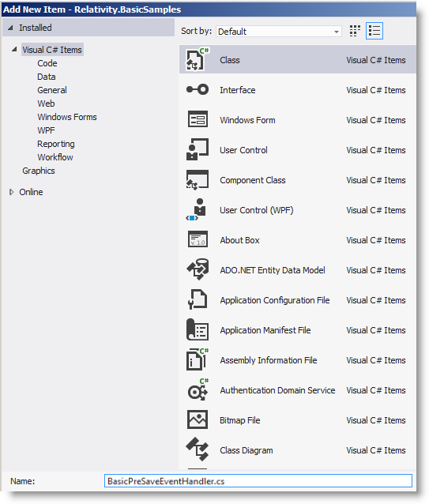Click the 'Class' template name
The image size is (429, 504).
coord(230,60)
